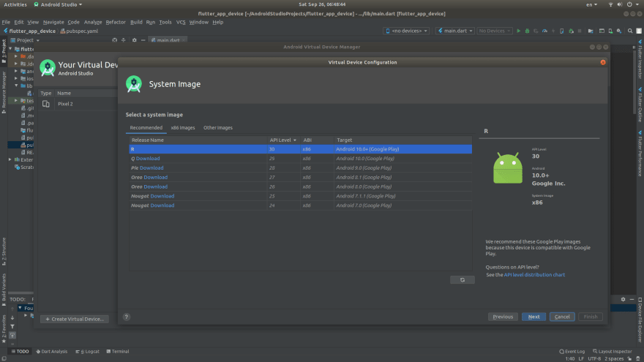Open the Build menu
The image size is (644, 362).
tap(136, 22)
